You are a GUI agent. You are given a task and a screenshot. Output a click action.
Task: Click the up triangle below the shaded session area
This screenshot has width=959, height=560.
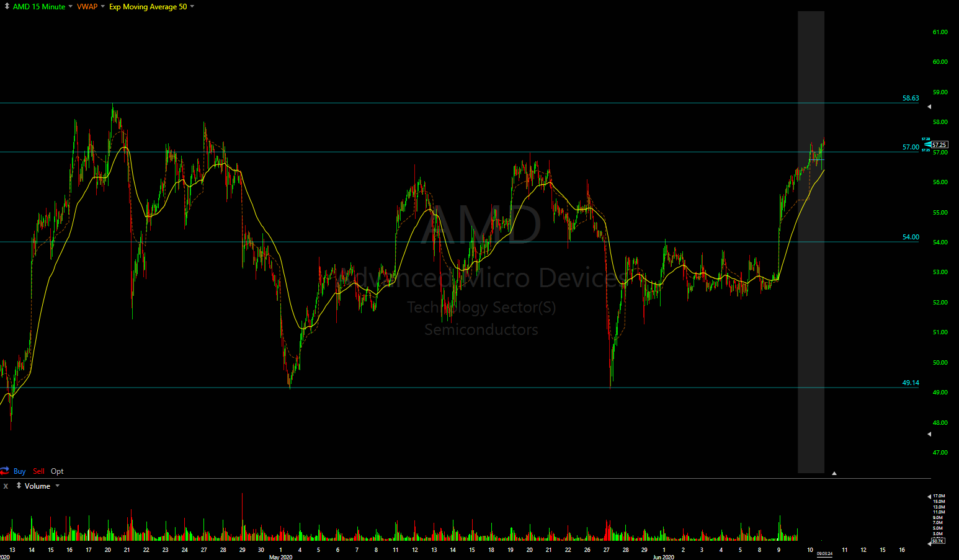834,473
